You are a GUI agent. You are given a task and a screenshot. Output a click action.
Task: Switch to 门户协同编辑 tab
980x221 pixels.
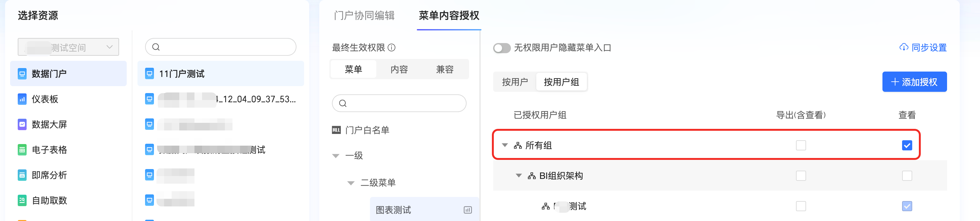pos(364,16)
